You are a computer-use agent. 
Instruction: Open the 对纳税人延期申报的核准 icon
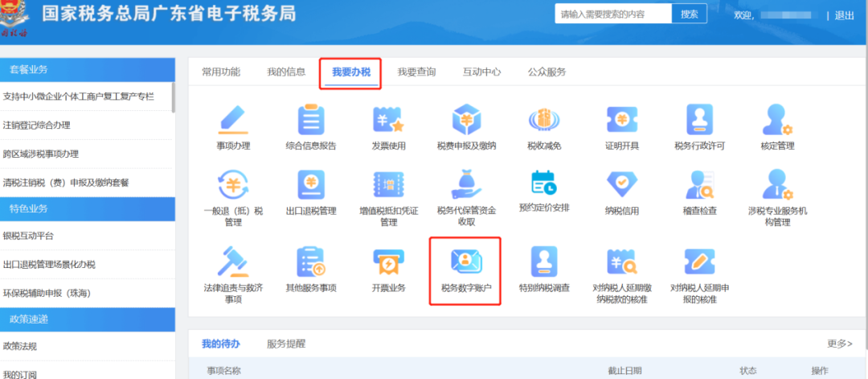pyautogui.click(x=699, y=262)
